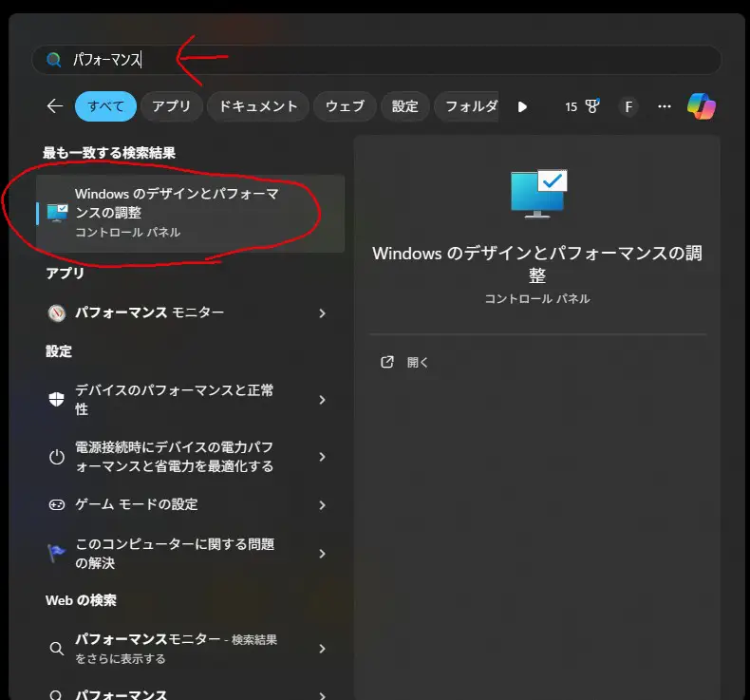Click the large monitor icon in preview pane
This screenshot has width=750, height=700.
click(538, 194)
